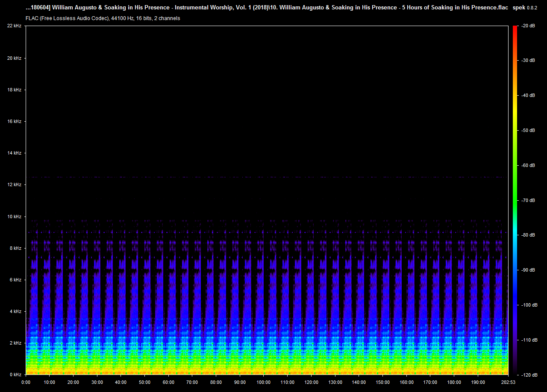Click the -40 dB scale label
547x392 pixels.
(x=528, y=96)
